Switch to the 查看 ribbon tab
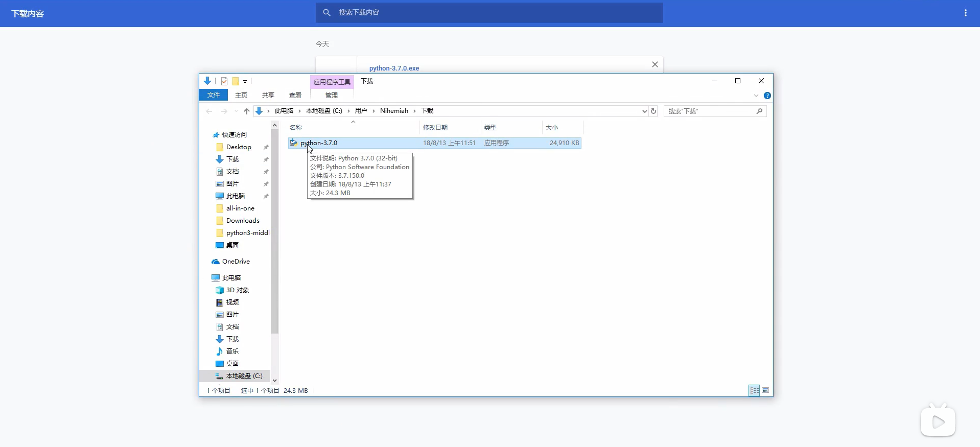Screen dimensions: 980x447 295,95
